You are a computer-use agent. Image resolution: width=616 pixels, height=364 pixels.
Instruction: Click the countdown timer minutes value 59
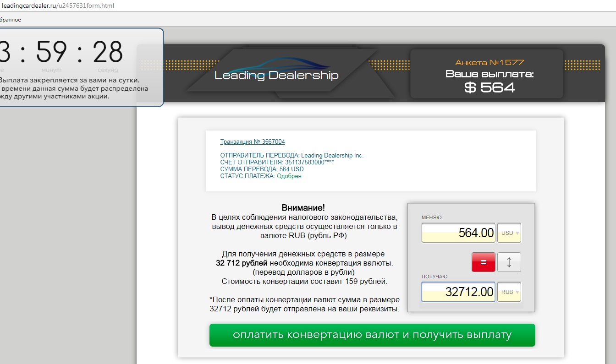(x=51, y=51)
